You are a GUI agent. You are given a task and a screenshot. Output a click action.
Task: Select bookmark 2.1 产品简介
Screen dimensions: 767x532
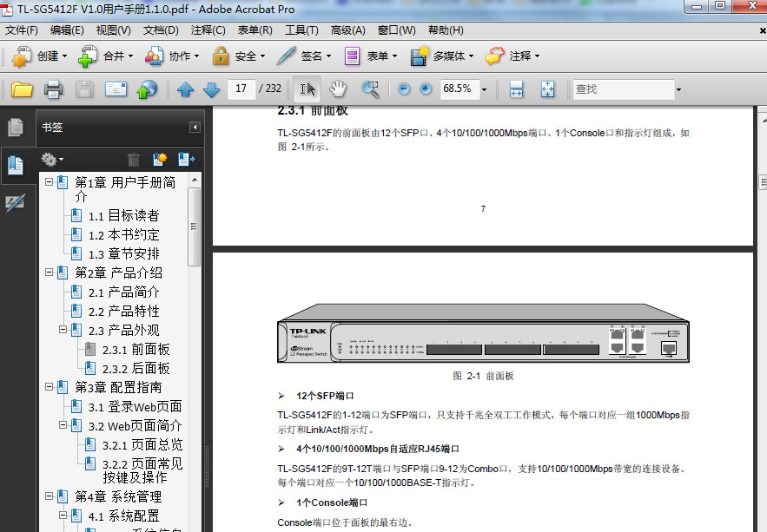(123, 292)
